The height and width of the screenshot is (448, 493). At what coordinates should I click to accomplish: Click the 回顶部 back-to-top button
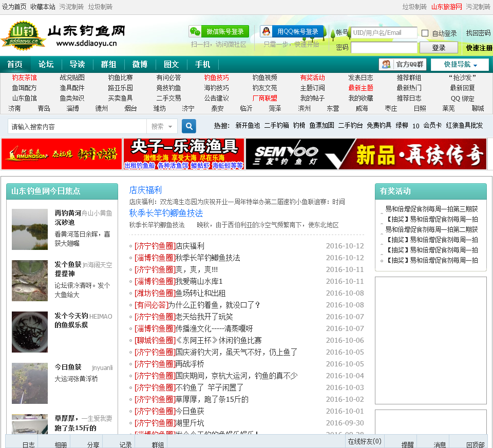tap(475, 444)
